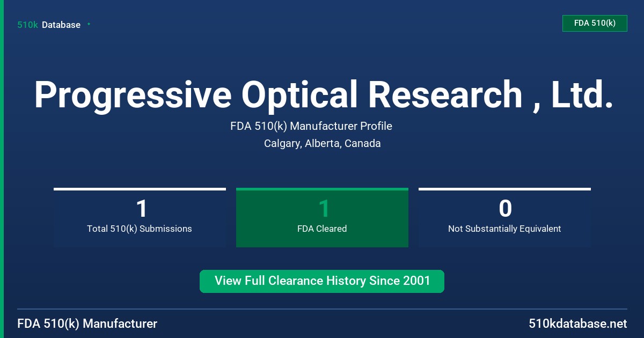The width and height of the screenshot is (644, 338).
Task: Click the 510k Database logo text
Action: coord(49,25)
